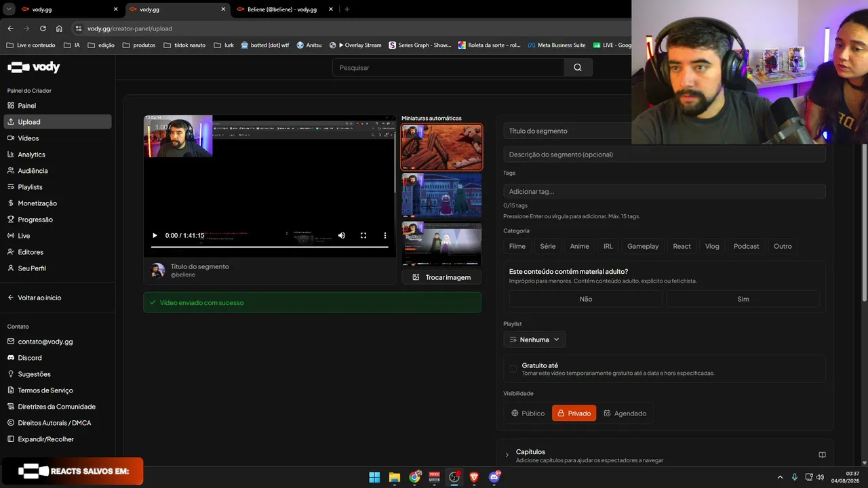Seek on the video progress bar

[x=269, y=247]
